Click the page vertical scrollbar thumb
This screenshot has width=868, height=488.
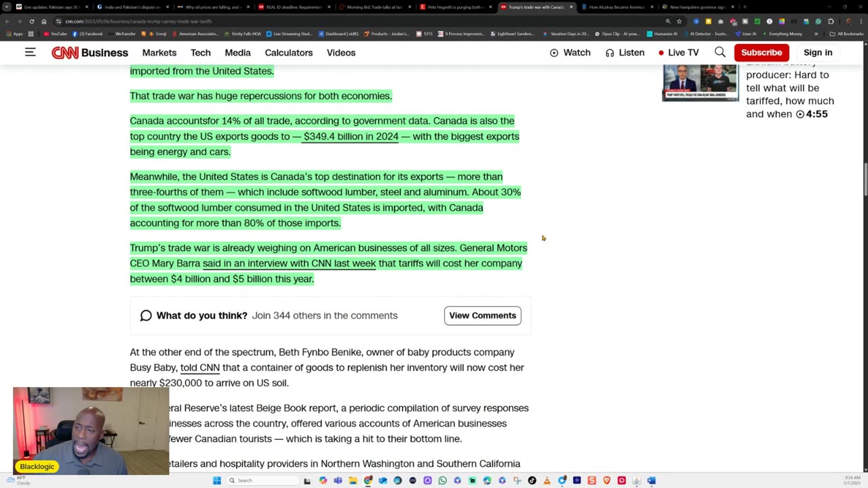(865, 180)
